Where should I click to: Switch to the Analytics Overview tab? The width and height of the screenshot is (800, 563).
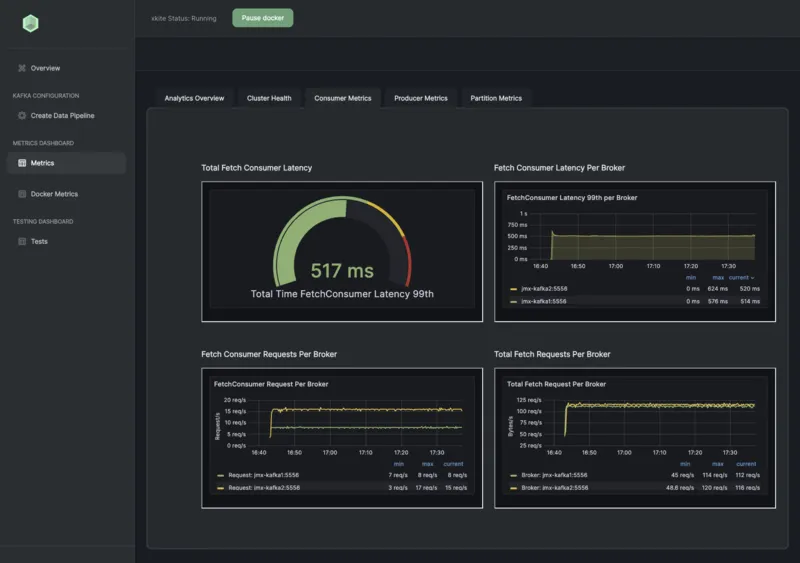pos(194,98)
